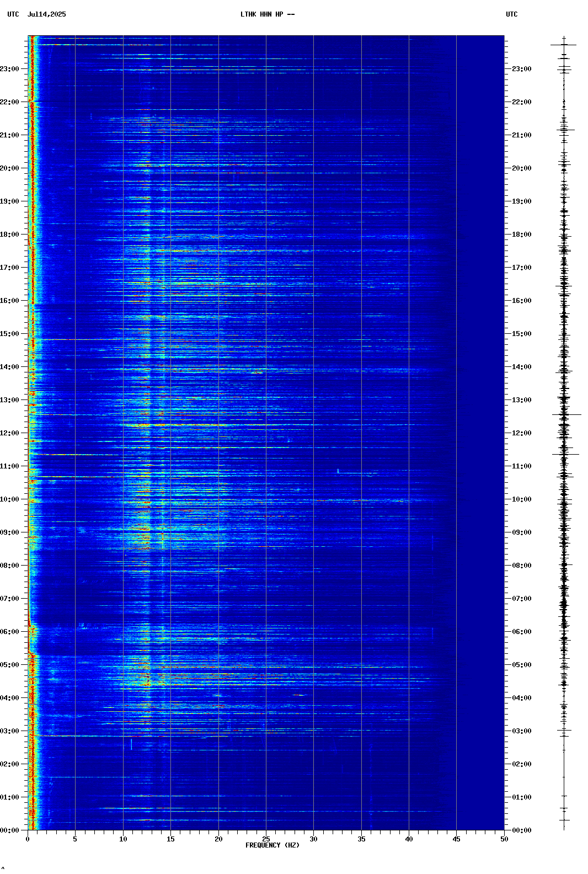Screen dimensions: 588x874
Task: Click the right-axis 09:00 time label
Action: coord(522,532)
